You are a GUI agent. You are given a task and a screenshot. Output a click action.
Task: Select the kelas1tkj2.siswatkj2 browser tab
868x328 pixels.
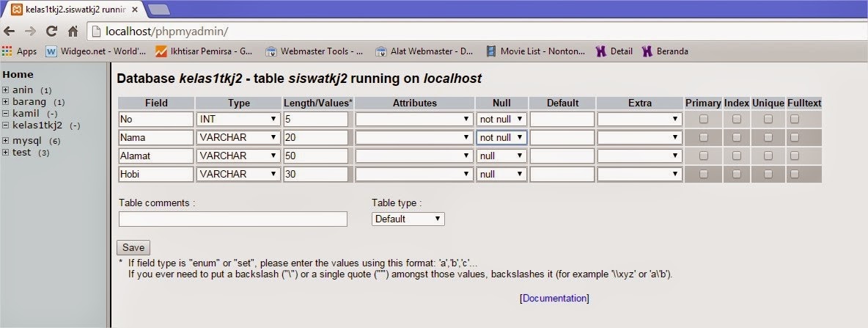[x=75, y=10]
